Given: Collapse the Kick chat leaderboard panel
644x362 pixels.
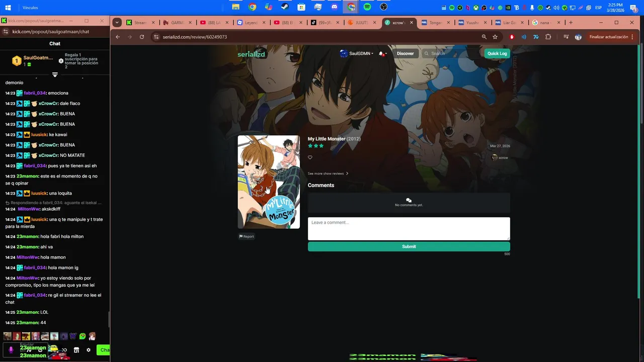Looking at the screenshot, I should (x=55, y=74).
